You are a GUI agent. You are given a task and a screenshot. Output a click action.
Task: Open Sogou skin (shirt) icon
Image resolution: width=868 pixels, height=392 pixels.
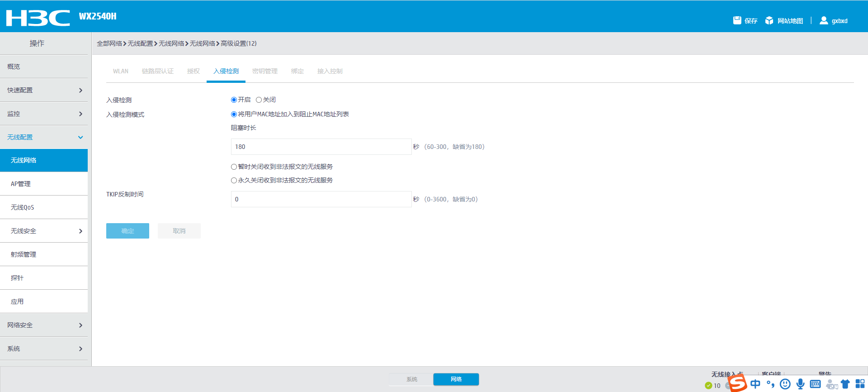(x=845, y=384)
